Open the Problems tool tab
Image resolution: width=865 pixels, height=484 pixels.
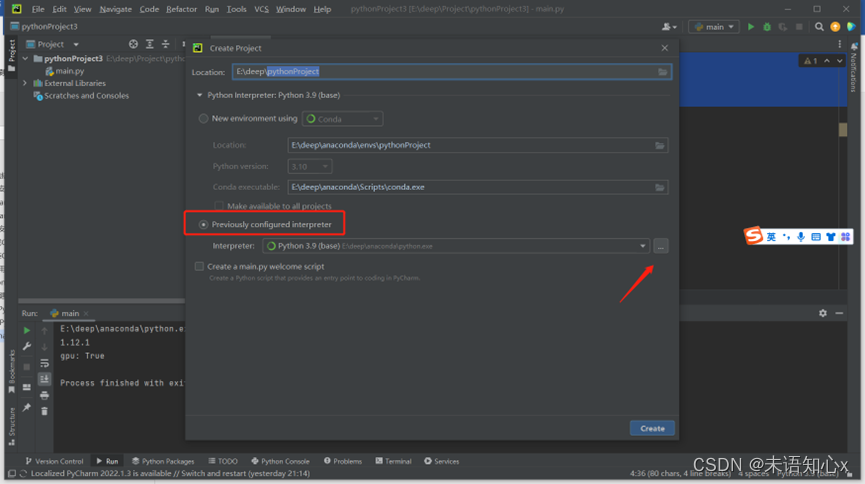[x=343, y=461]
